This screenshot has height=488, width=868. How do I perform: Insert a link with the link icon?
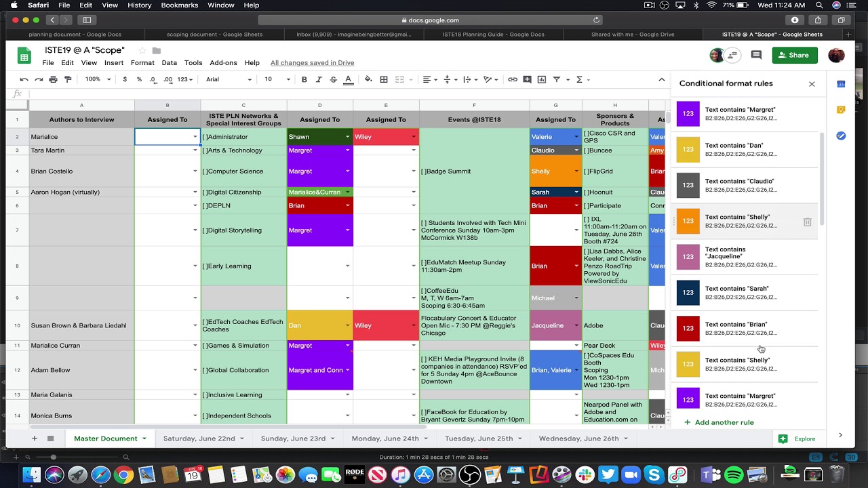513,79
